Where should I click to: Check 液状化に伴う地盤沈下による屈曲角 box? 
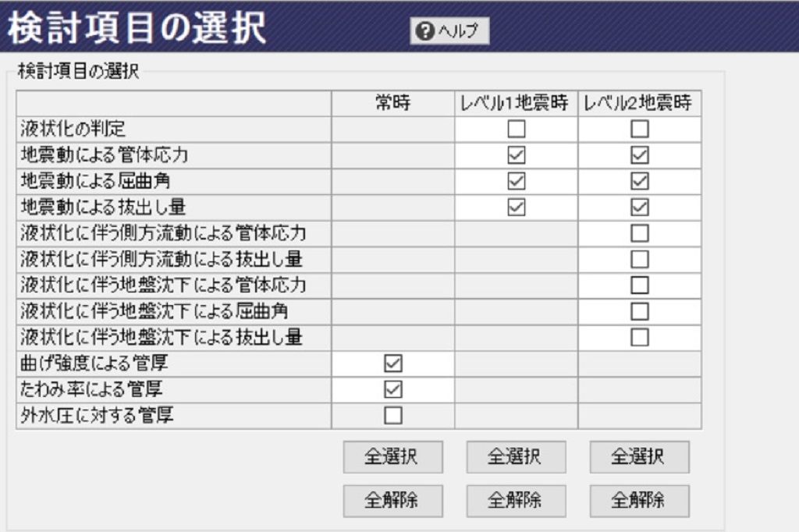point(640,311)
